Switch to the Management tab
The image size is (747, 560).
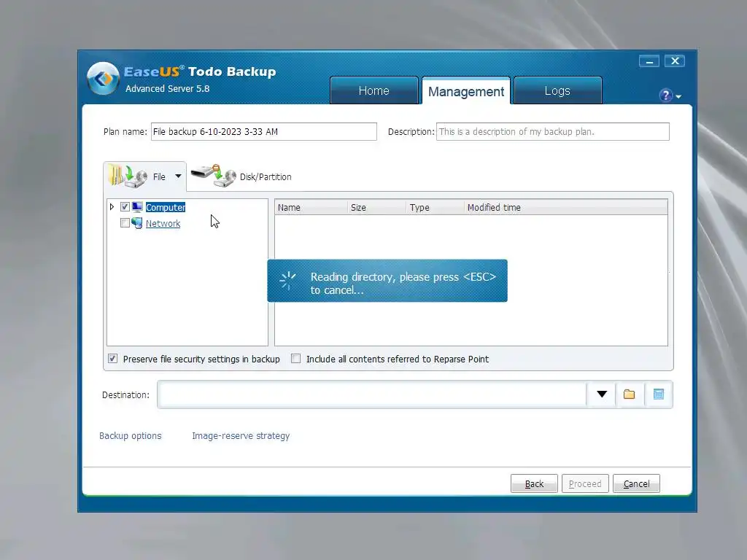pos(466,90)
